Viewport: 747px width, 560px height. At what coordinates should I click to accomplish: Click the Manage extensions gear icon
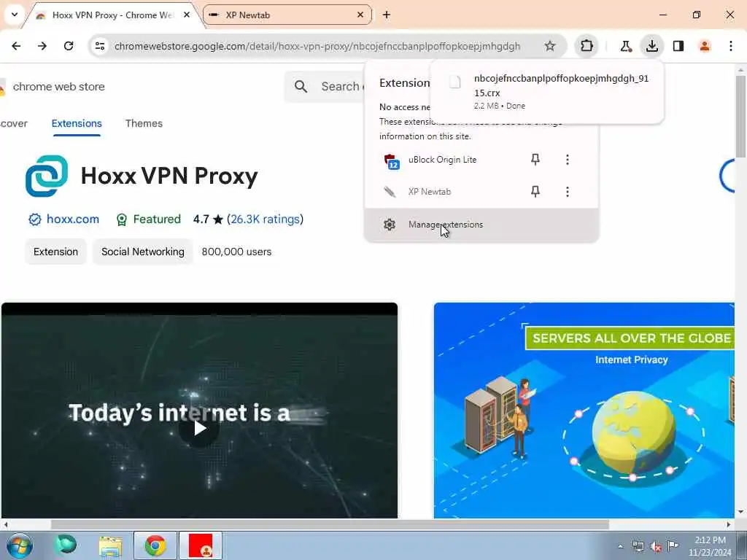click(390, 225)
